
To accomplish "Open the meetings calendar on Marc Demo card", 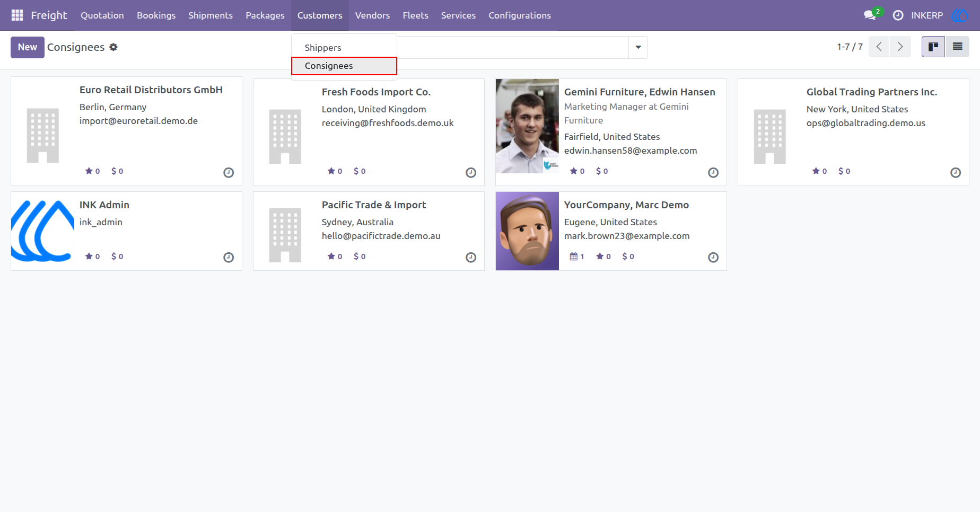I will click(x=577, y=257).
